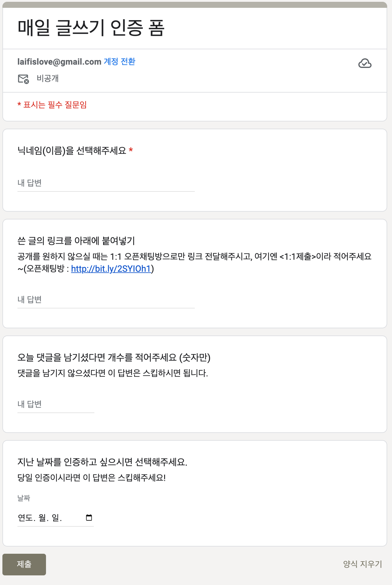Select the 연도 year segment of date
This screenshot has width=392, height=585.
coord(26,518)
